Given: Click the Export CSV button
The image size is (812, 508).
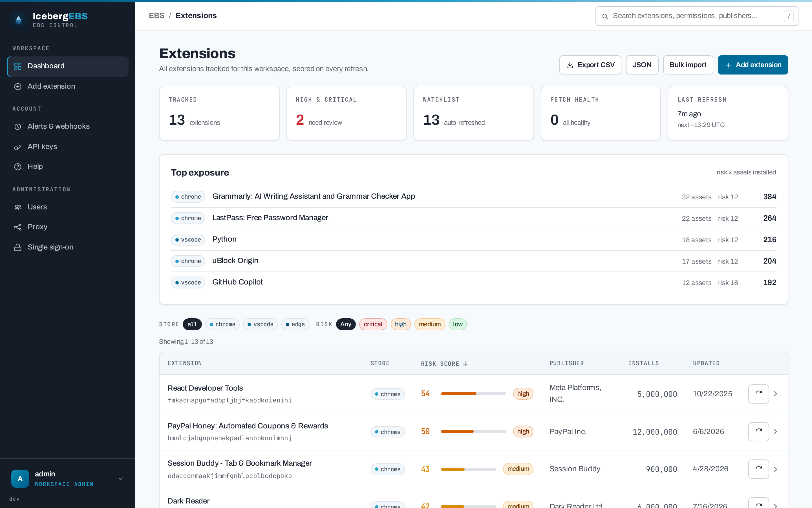Looking at the screenshot, I should click(x=590, y=65).
